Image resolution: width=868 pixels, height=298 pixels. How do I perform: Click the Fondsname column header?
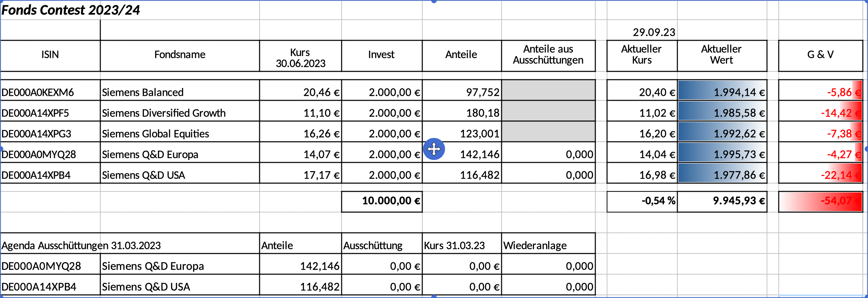tap(180, 55)
